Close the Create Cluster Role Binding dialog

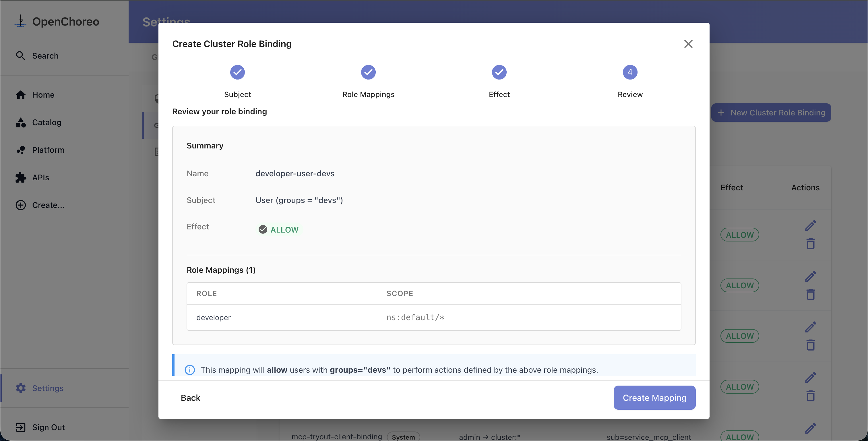[x=688, y=44]
